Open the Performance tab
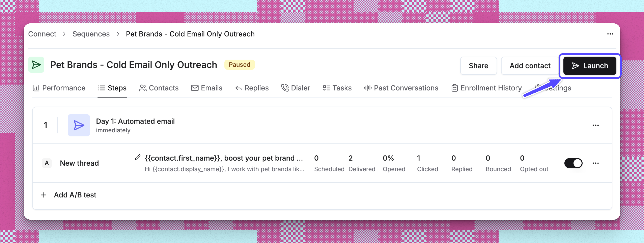Image resolution: width=644 pixels, height=243 pixels. pos(59,88)
